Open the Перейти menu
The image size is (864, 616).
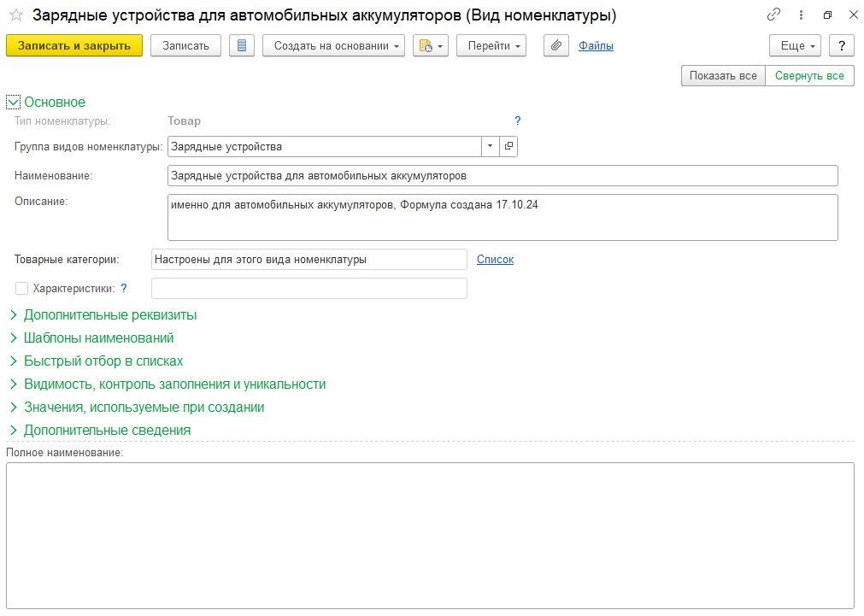[x=491, y=46]
